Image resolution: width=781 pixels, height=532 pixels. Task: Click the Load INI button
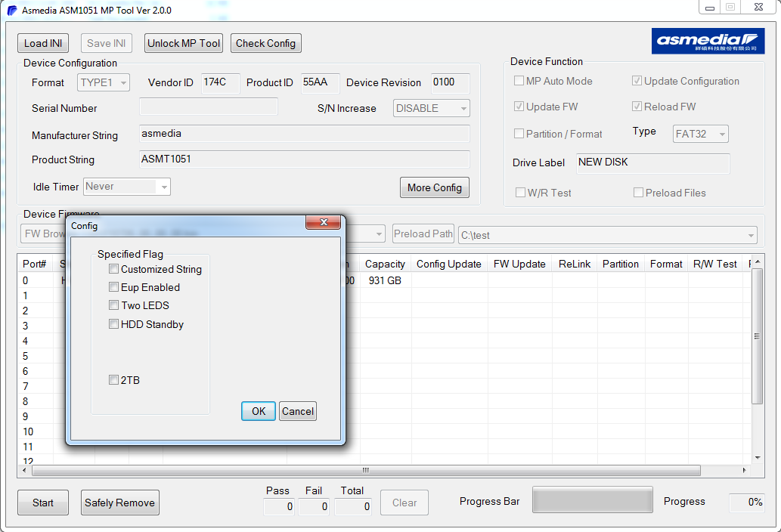(43, 43)
